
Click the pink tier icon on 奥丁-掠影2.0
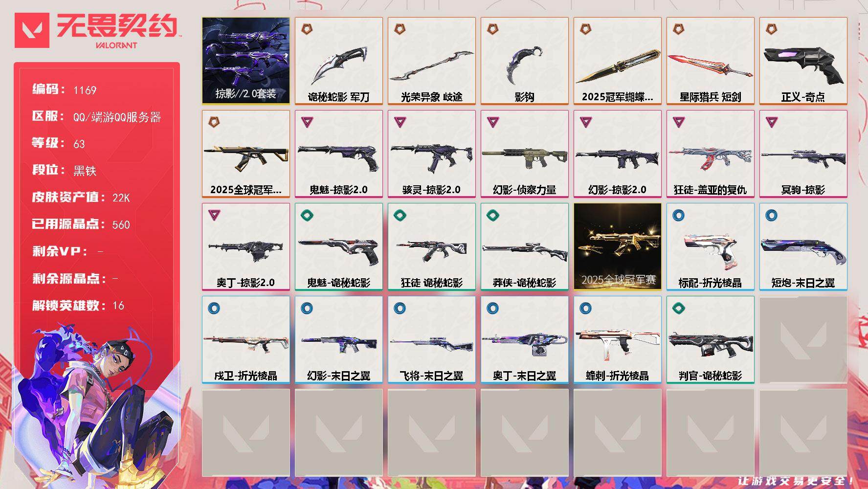pos(214,215)
